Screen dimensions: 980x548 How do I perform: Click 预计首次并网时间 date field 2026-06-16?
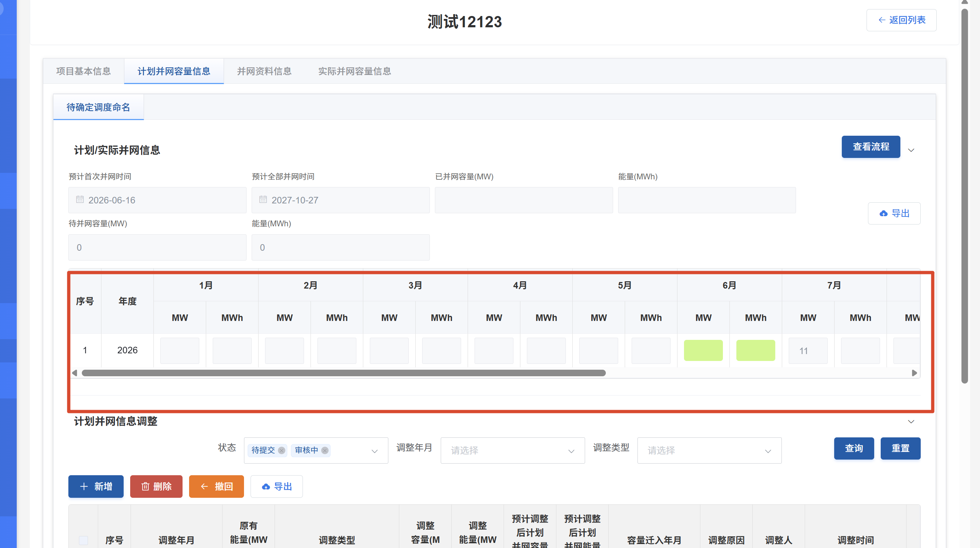coord(157,200)
